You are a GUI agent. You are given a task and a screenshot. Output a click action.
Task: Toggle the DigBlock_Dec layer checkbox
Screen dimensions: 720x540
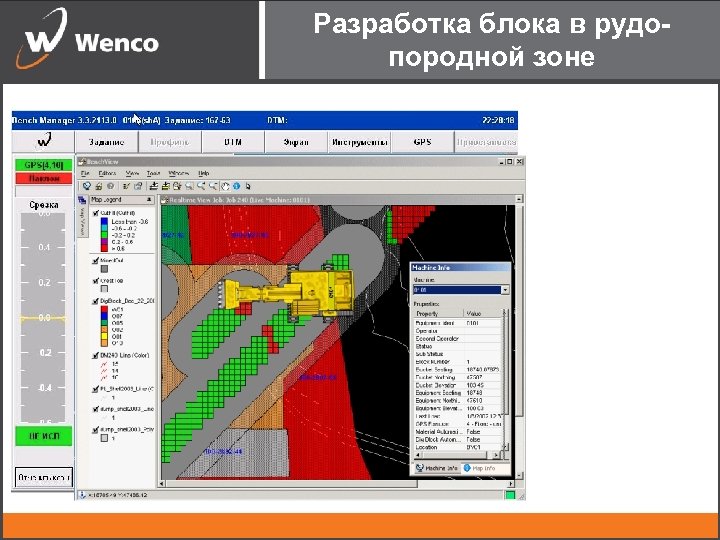[x=96, y=301]
